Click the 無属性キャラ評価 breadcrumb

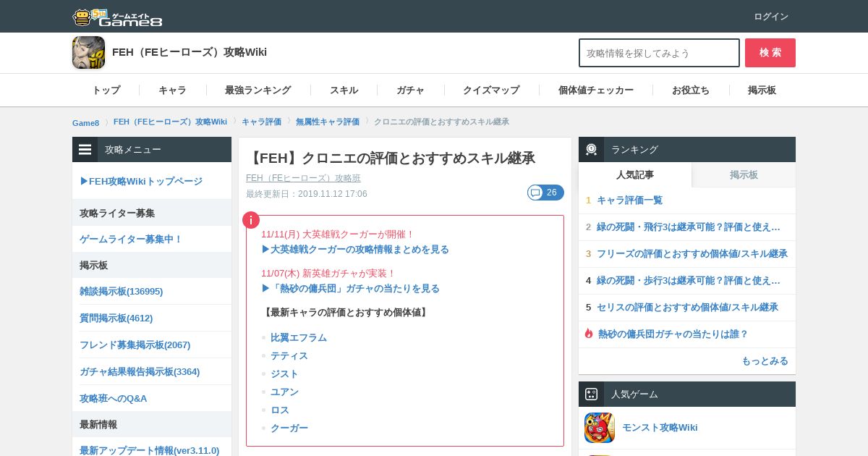[x=328, y=122]
